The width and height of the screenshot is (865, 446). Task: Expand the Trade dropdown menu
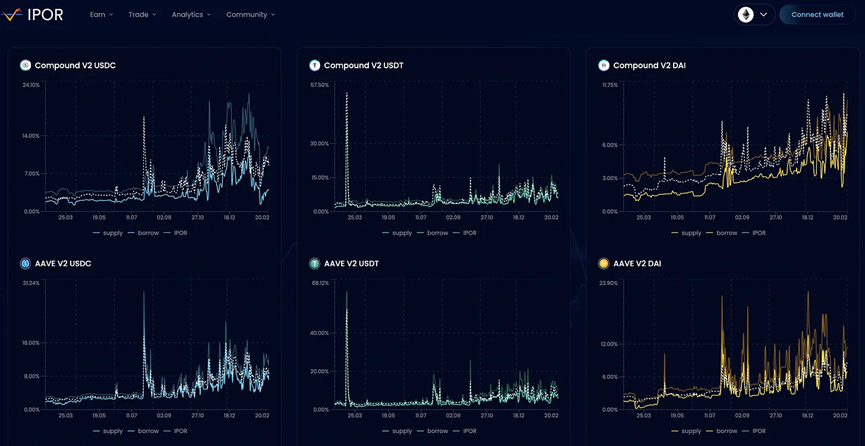[141, 15]
